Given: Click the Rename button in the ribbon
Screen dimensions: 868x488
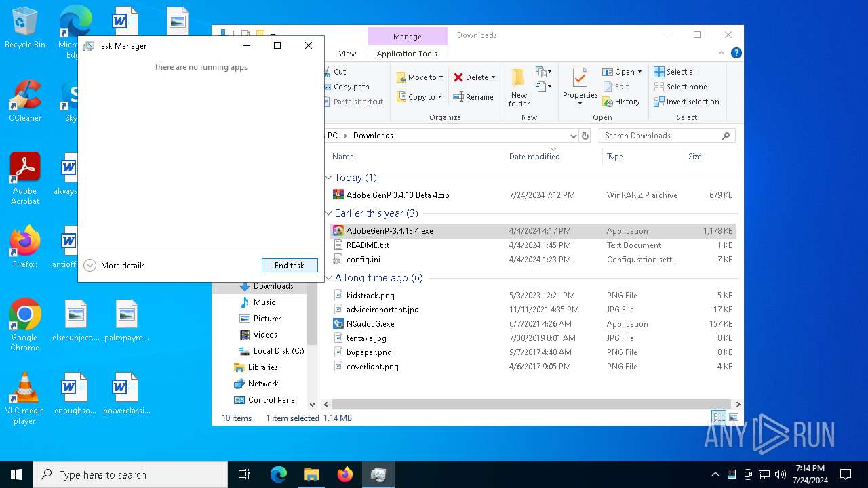Looking at the screenshot, I should pyautogui.click(x=473, y=97).
